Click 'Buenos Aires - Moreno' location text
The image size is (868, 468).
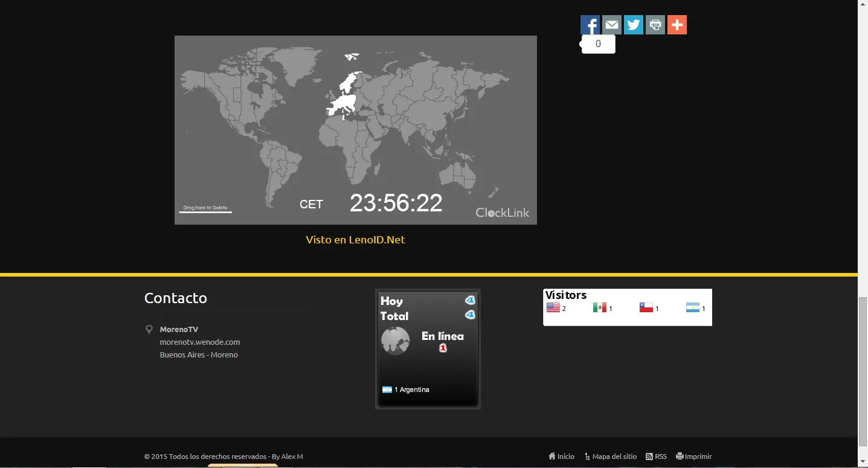coord(199,354)
